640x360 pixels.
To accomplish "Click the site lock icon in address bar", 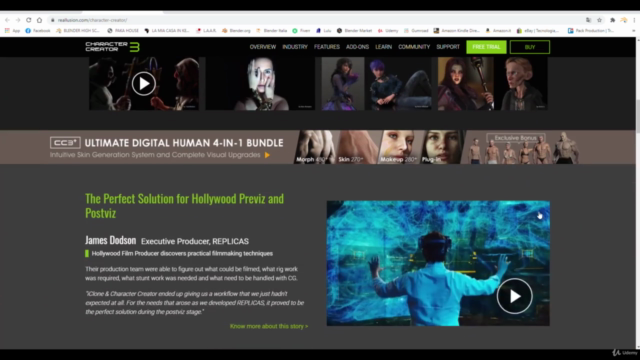I will point(53,20).
